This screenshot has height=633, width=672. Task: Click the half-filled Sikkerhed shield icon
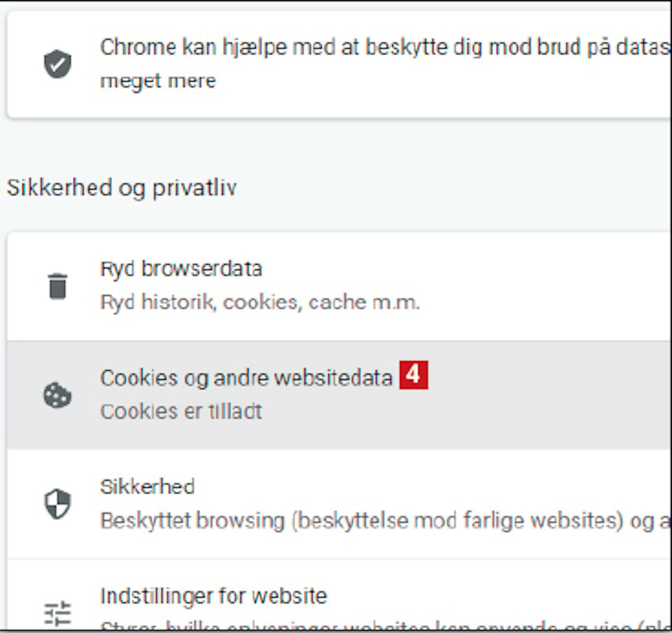pyautogui.click(x=57, y=504)
